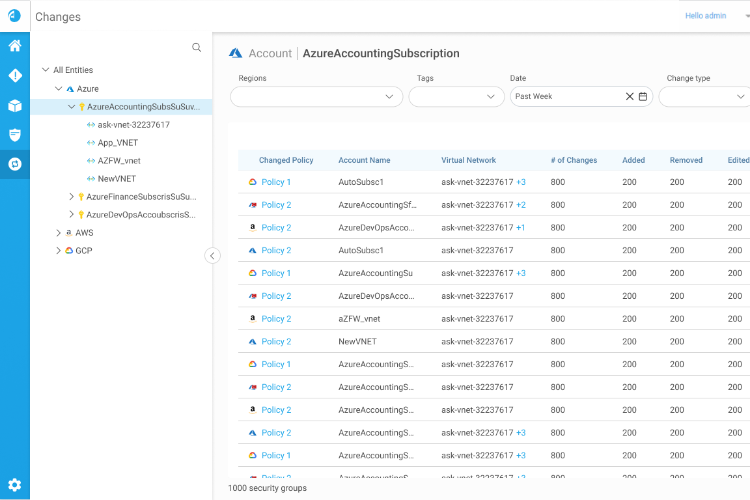Click the Azure logo beside Account heading
This screenshot has width=750, height=500.
click(235, 53)
